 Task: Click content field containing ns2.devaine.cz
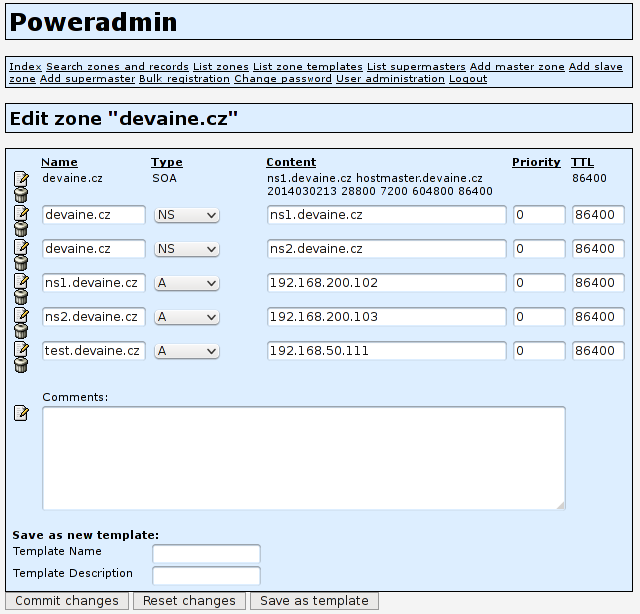[x=387, y=249]
